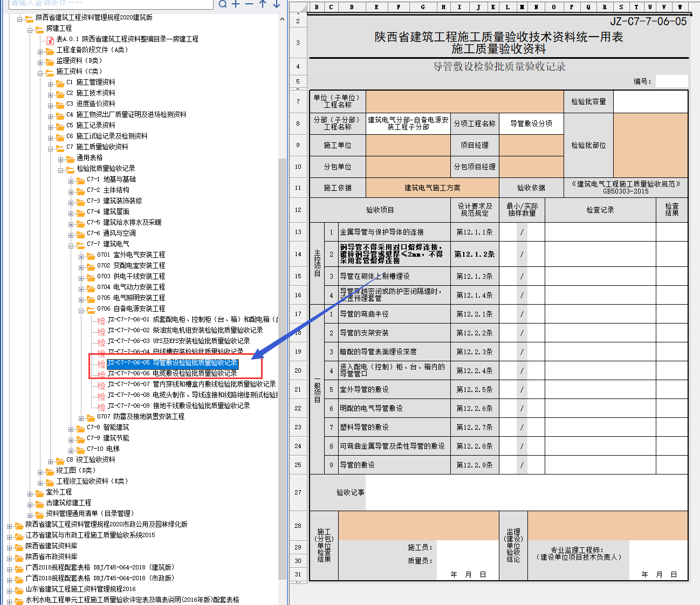Click the up arrow icon

click(x=263, y=4)
